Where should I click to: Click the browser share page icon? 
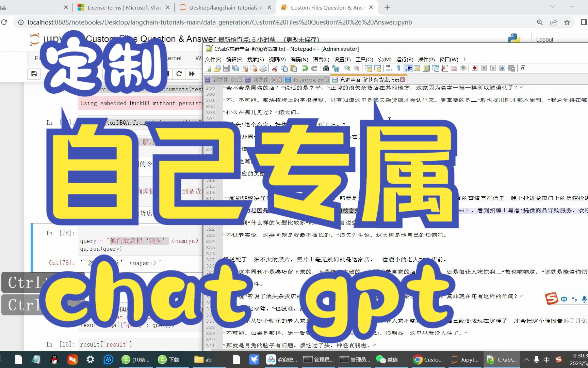[553, 22]
